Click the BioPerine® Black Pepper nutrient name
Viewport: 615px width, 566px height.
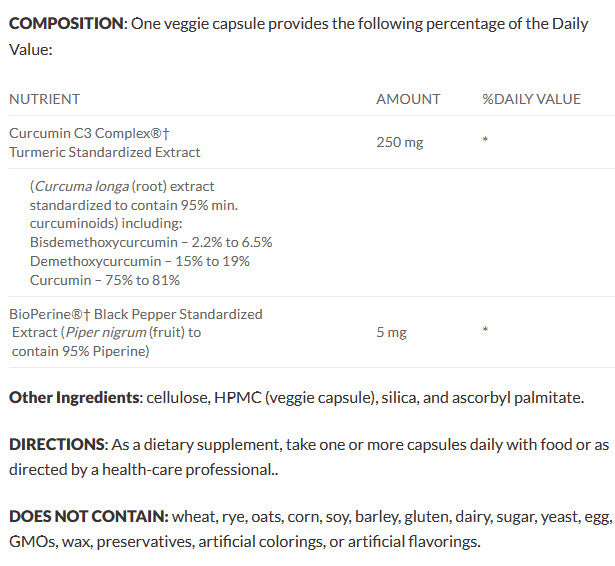tap(136, 314)
